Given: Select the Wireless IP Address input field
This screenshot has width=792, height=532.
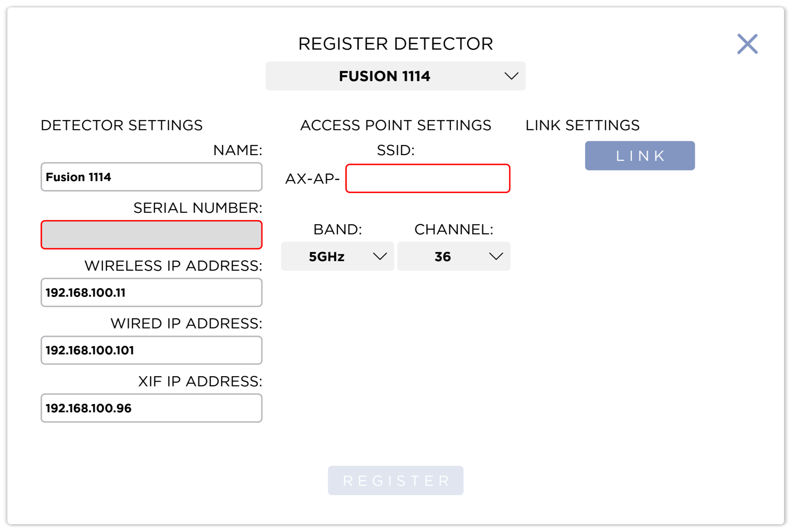Looking at the screenshot, I should (x=151, y=293).
